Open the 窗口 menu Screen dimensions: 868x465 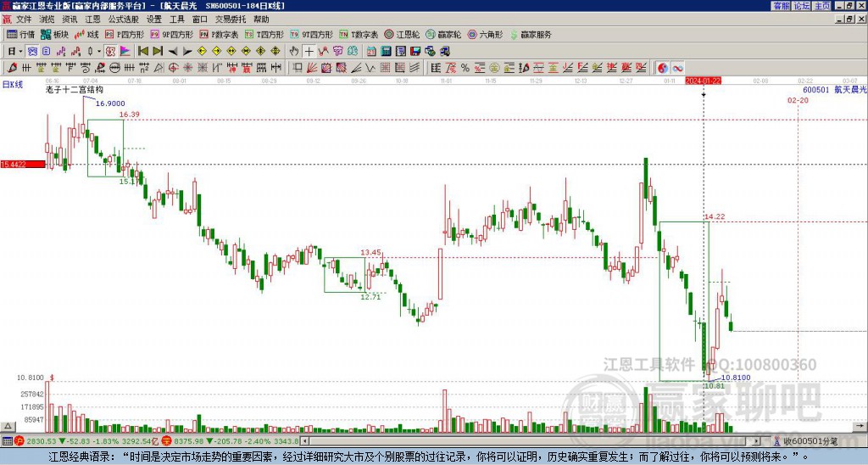click(200, 20)
